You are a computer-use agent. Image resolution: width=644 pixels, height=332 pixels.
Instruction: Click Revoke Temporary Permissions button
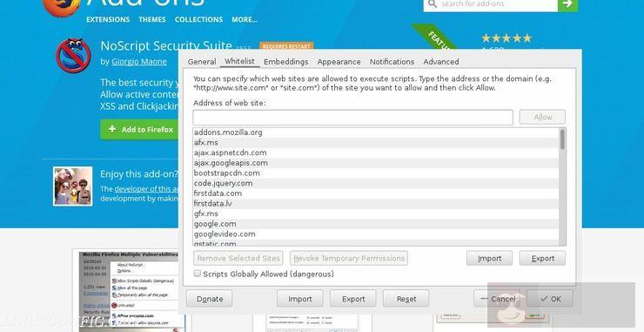tap(349, 258)
